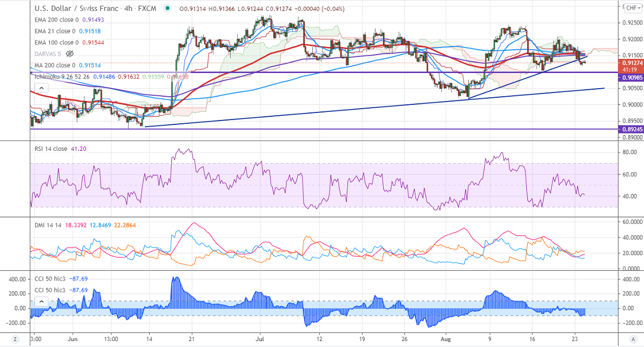
Task: Select the lower CCI 50 hlc3 legend
Action: [50, 290]
